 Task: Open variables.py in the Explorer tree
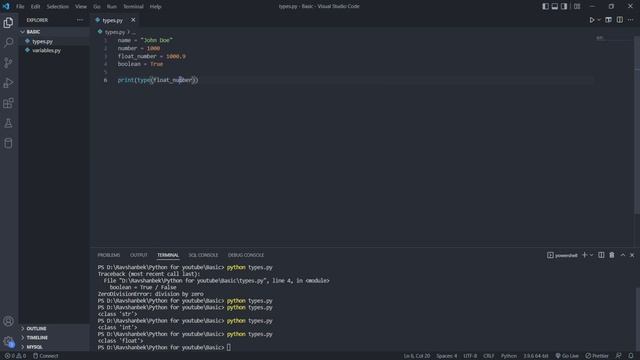(x=55, y=51)
